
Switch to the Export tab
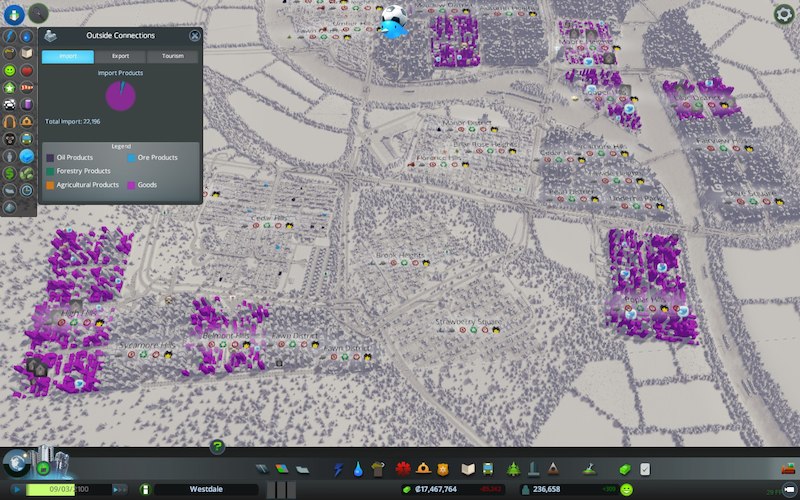[x=120, y=57]
